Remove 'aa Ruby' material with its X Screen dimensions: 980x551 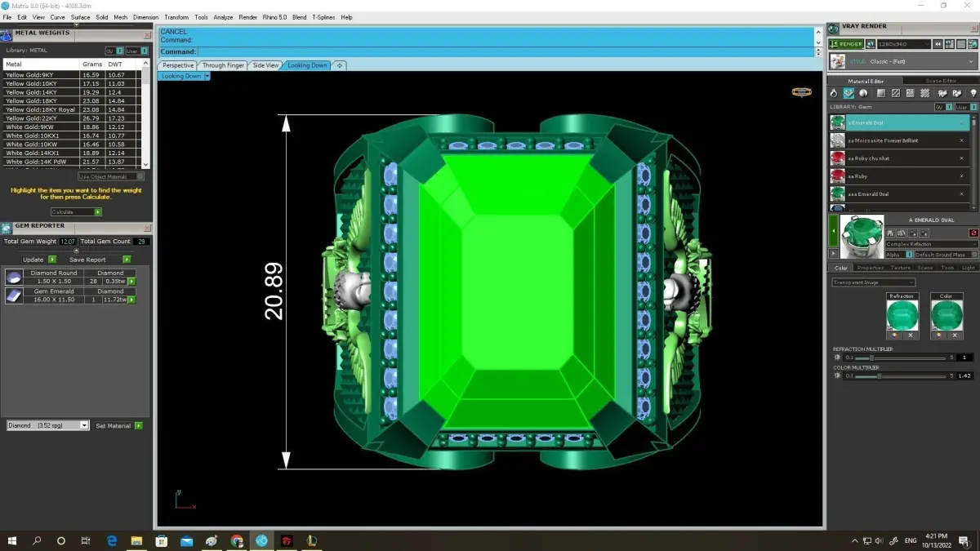[962, 176]
